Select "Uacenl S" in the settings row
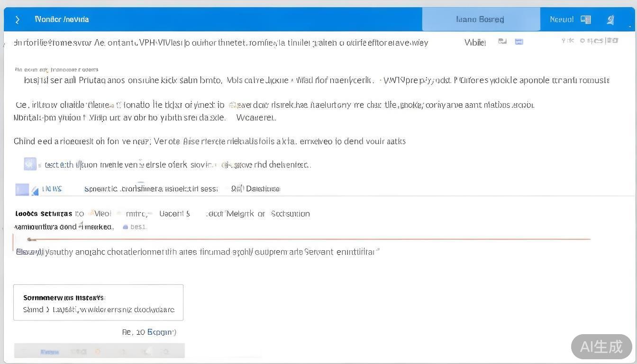 tap(174, 214)
